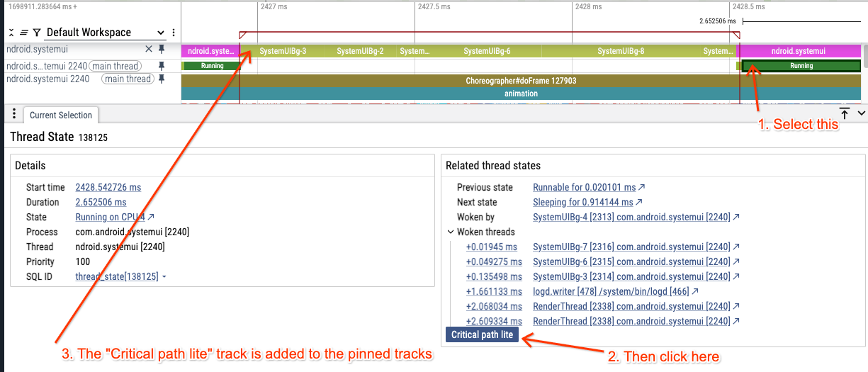Unpin the top ndroid.systemui critical path track
Viewport: 868px width, 372px height.
click(x=162, y=50)
